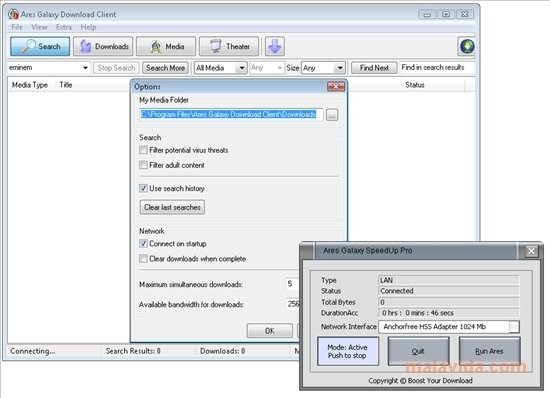Click the Ares Galaxy app icon in title bar

point(14,14)
